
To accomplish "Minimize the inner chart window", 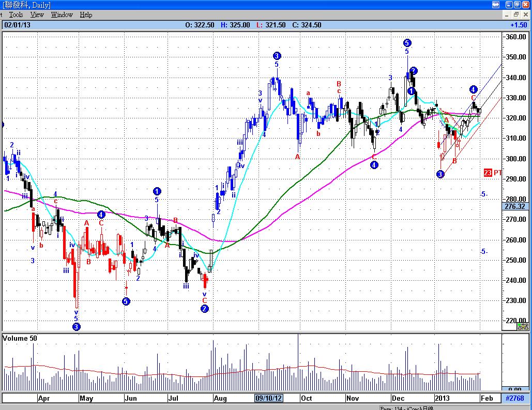I will 507,14.
